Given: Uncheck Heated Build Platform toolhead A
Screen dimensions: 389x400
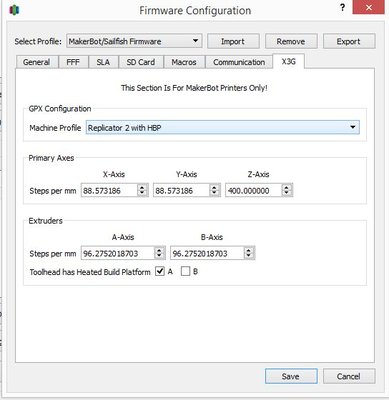Looking at the screenshot, I should click(x=160, y=272).
